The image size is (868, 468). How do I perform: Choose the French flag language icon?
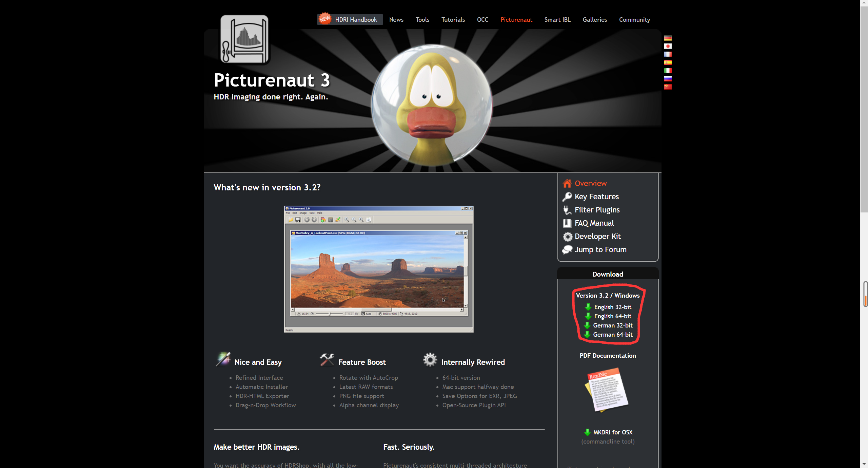668,54
